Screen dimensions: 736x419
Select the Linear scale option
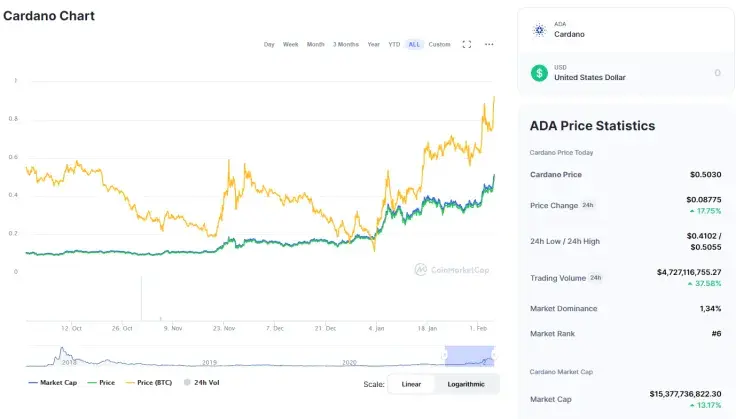(x=411, y=384)
